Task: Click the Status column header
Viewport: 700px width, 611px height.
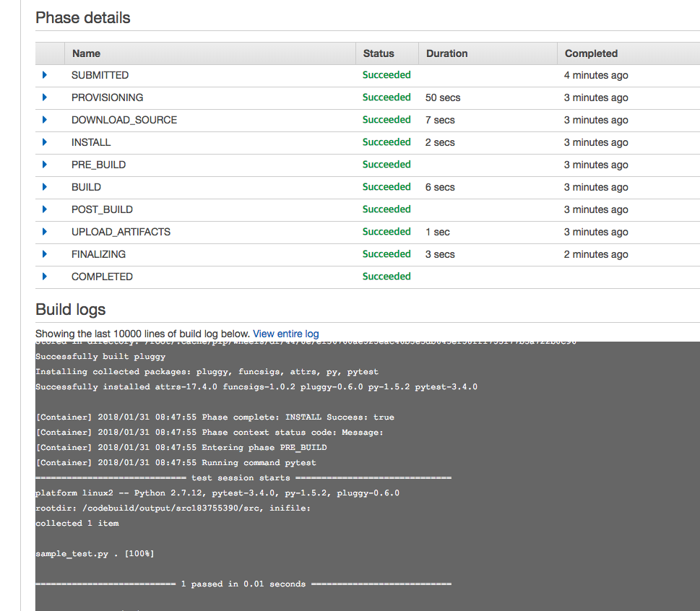Action: pyautogui.click(x=379, y=53)
